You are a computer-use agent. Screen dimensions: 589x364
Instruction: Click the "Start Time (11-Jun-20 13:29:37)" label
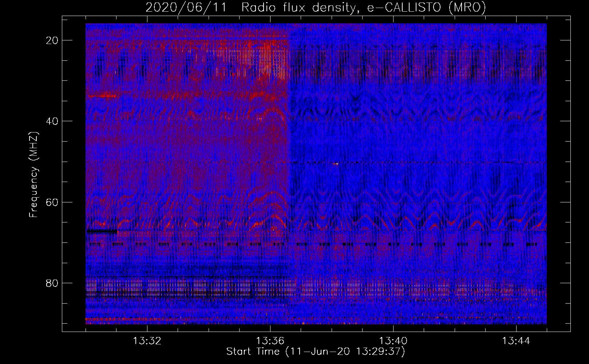tap(316, 352)
